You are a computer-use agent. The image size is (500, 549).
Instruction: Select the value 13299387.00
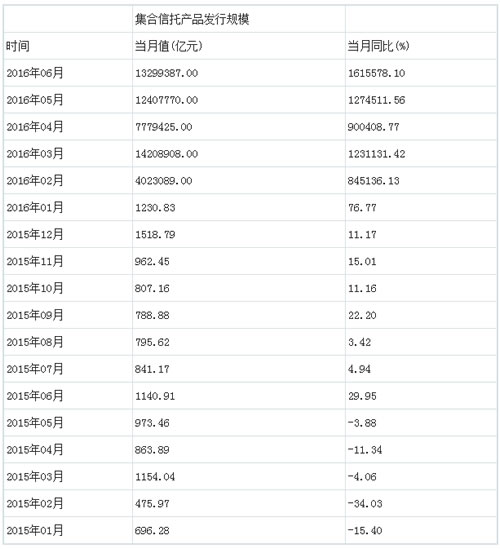coord(167,73)
